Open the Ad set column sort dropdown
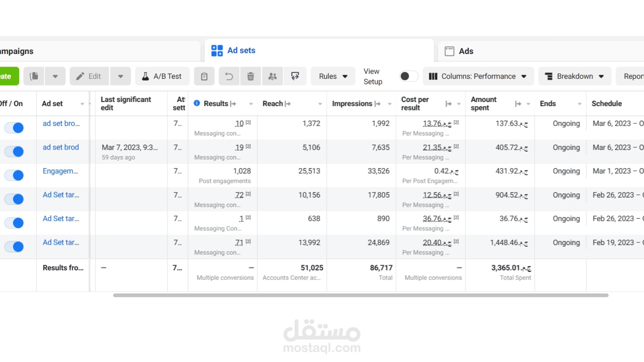The height and width of the screenshot is (362, 644). click(x=82, y=104)
